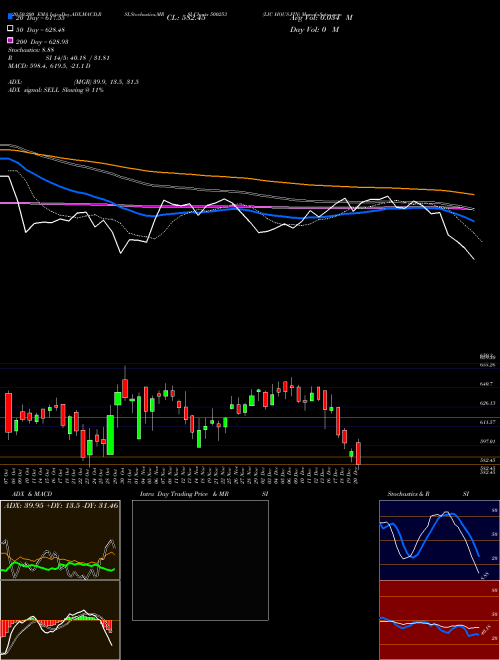This screenshot has height=660, width=500.
Task: Click the 'Stochastics: 8.88' reading
Action: (31, 50)
